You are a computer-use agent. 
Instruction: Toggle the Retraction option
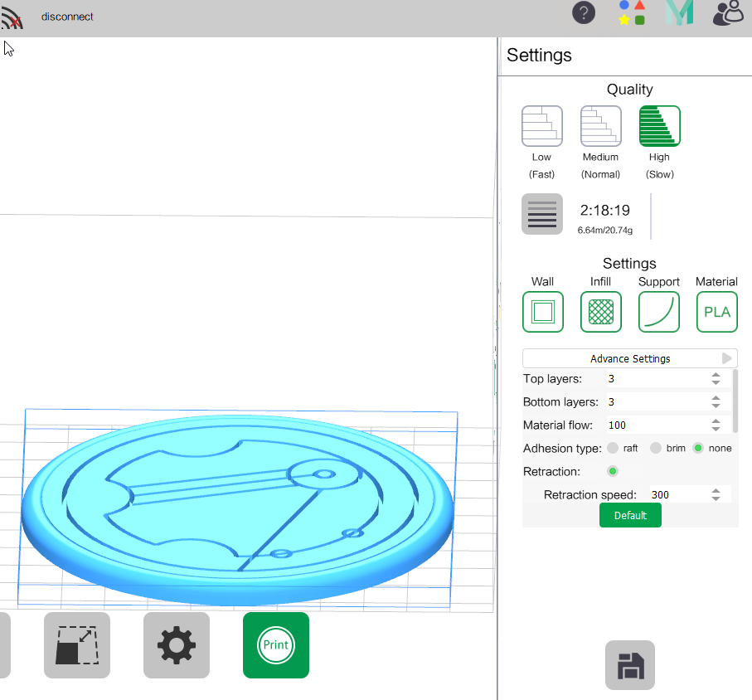(x=613, y=471)
